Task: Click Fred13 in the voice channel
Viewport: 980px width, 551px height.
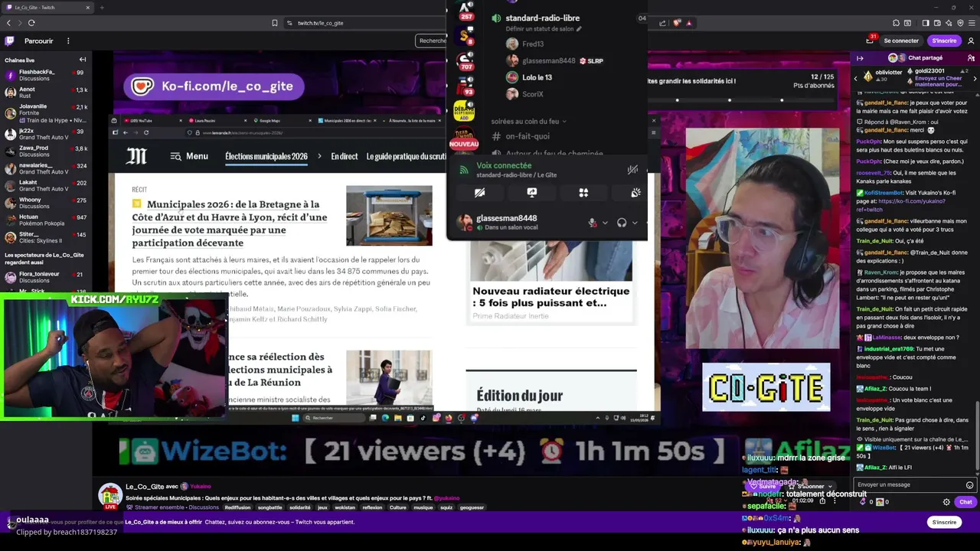Action: pos(525,44)
